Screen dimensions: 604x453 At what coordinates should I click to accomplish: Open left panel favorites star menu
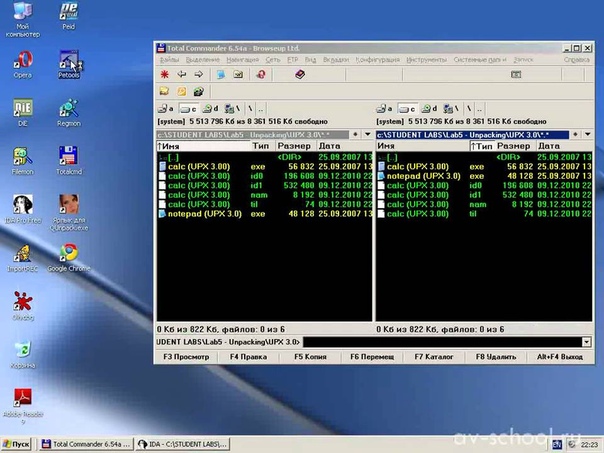355,134
